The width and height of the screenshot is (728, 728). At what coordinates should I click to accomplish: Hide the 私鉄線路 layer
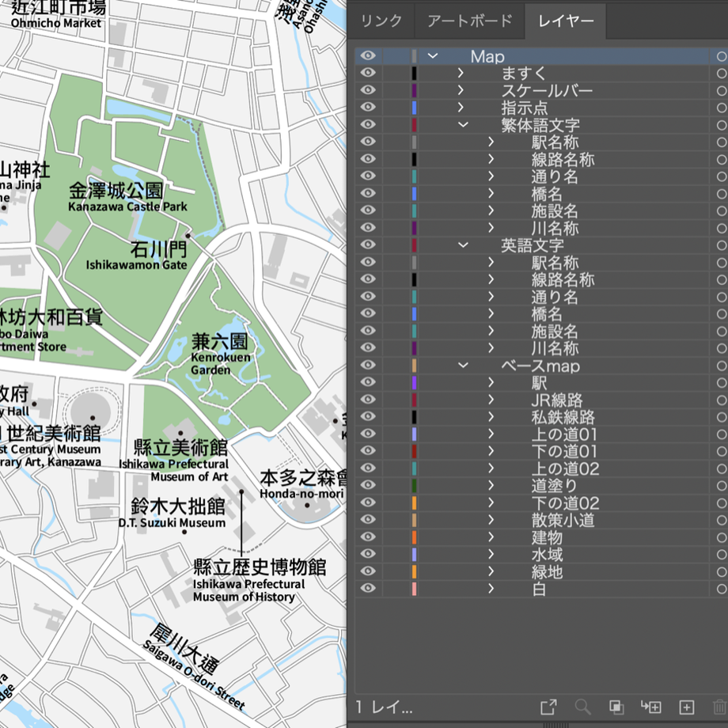point(368,416)
